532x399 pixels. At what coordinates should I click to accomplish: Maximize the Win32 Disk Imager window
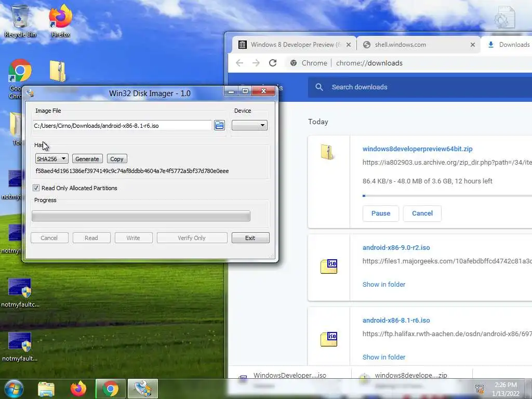[245, 91]
